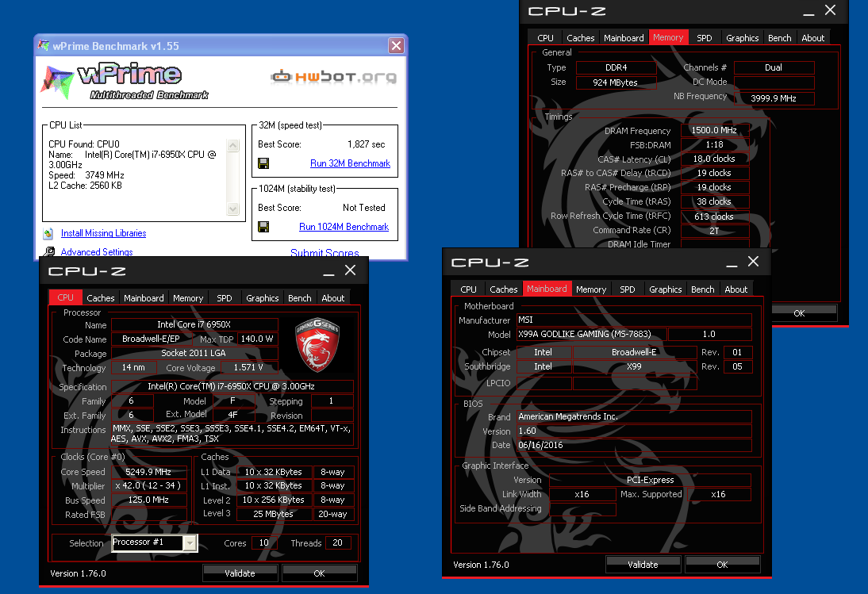Image resolution: width=868 pixels, height=594 pixels.
Task: Open SPD tab in Mainboard window
Action: (627, 289)
